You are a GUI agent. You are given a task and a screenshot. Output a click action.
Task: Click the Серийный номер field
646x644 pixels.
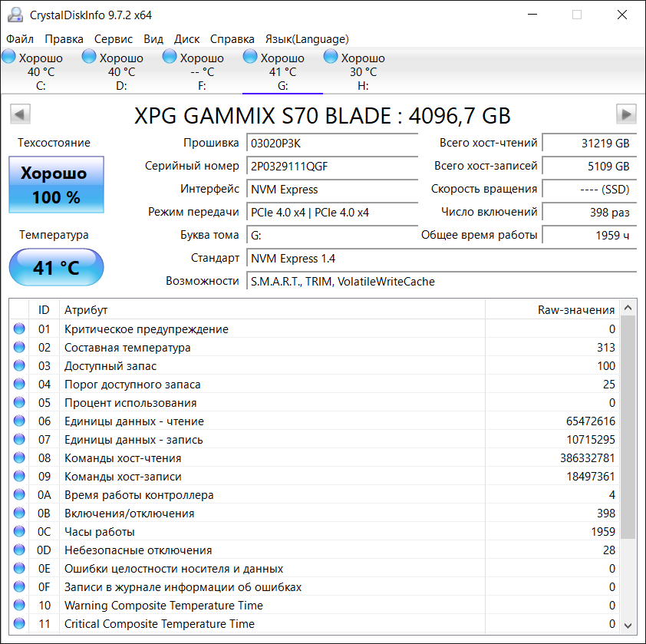pyautogui.click(x=332, y=167)
